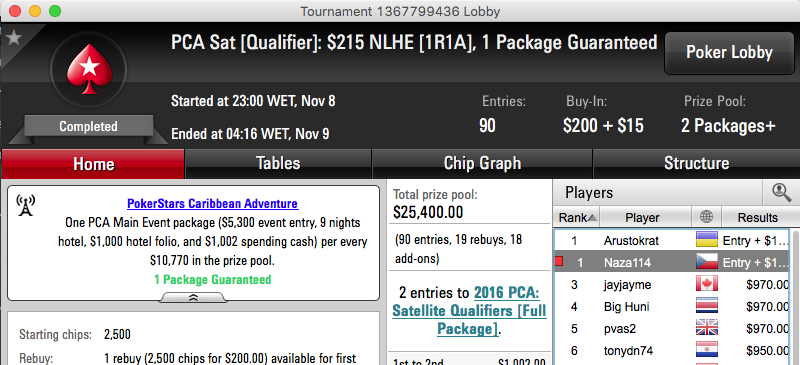Image resolution: width=800 pixels, height=365 pixels.
Task: Open 2016 PCA Satellite Qualifiers link
Action: 469,311
